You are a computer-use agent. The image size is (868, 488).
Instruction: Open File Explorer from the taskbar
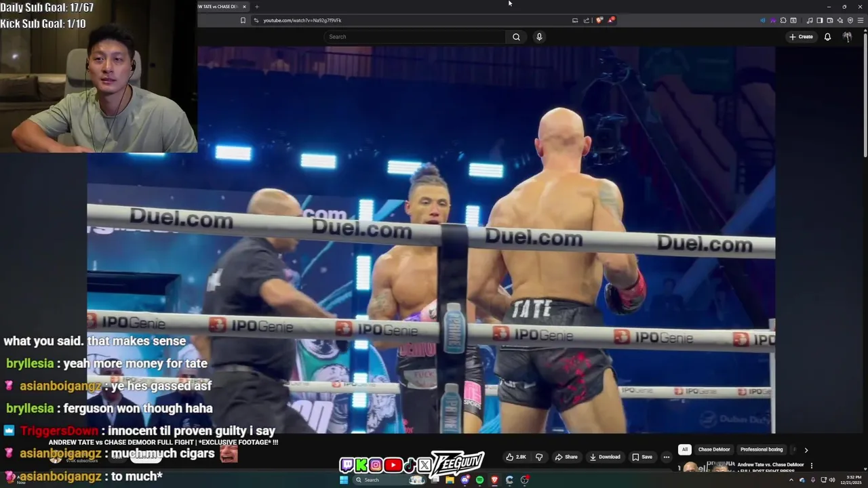450,480
